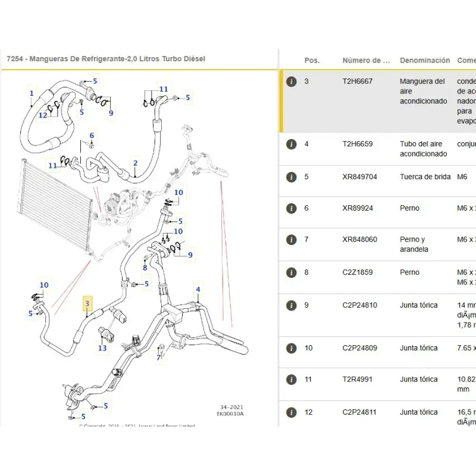Screen dimensions: 476x476
Task: Click callout 13 on the diagram
Action: point(102,348)
